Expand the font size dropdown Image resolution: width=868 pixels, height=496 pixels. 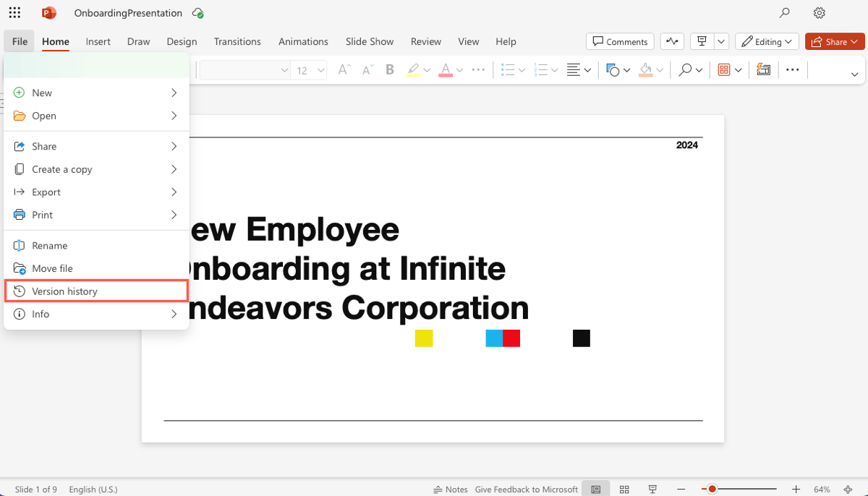(x=320, y=70)
